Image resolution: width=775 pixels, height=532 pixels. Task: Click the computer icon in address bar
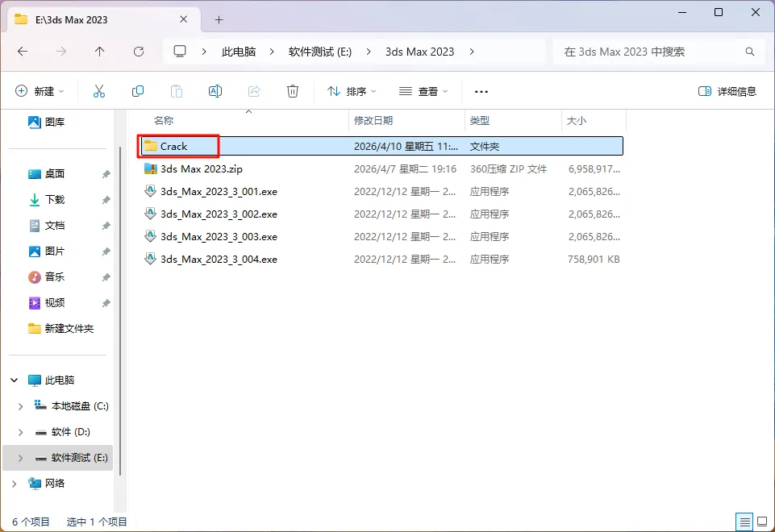180,52
